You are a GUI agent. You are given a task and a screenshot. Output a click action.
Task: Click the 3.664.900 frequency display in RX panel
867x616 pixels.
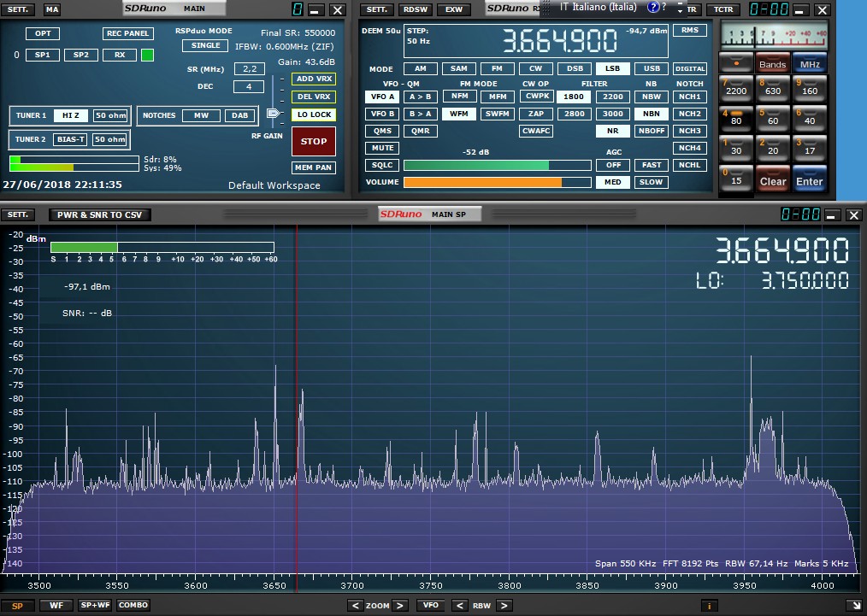[x=559, y=41]
